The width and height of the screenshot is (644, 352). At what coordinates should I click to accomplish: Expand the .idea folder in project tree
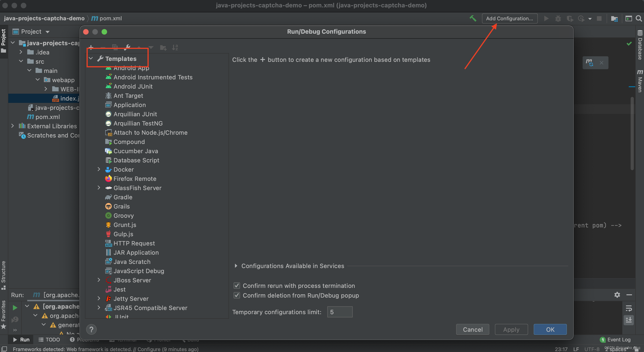point(21,52)
